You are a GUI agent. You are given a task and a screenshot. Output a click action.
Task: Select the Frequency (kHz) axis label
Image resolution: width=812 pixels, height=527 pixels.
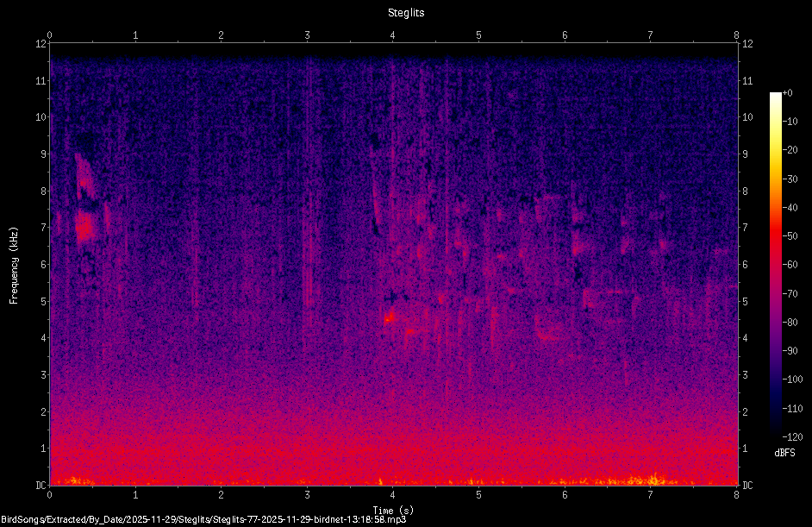pyautogui.click(x=14, y=266)
